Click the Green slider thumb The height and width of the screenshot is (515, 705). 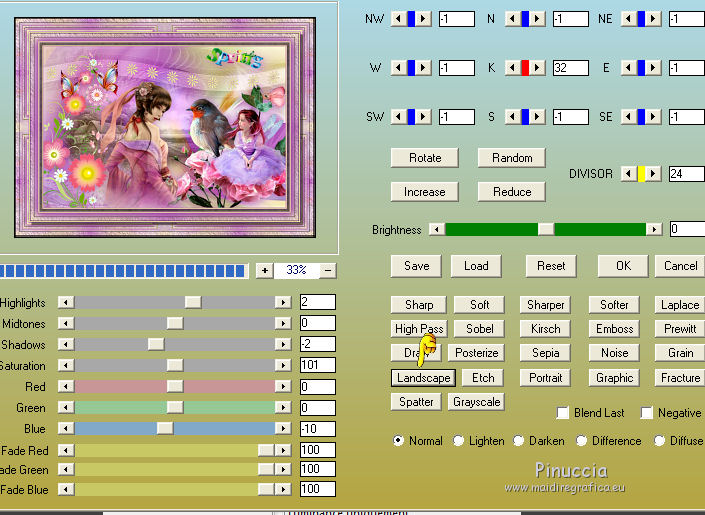point(175,408)
